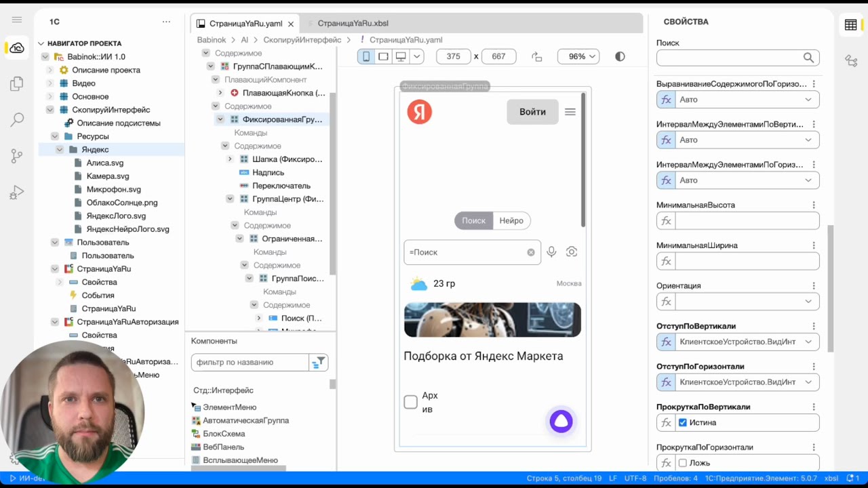Open the source control branch icon

(17, 157)
